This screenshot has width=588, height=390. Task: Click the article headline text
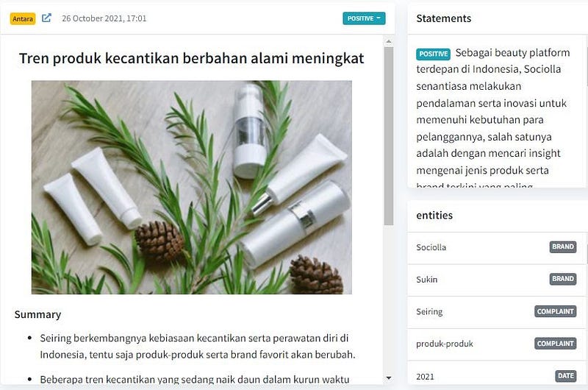pos(192,58)
